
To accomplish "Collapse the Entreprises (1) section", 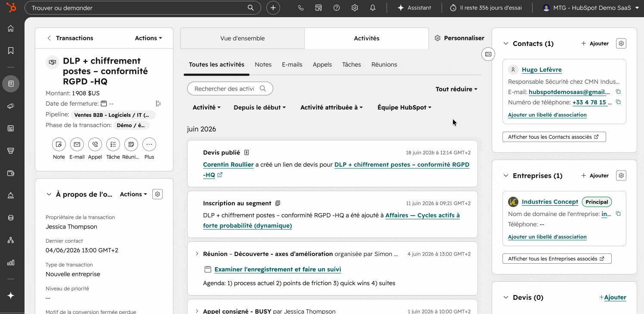I will (505, 176).
